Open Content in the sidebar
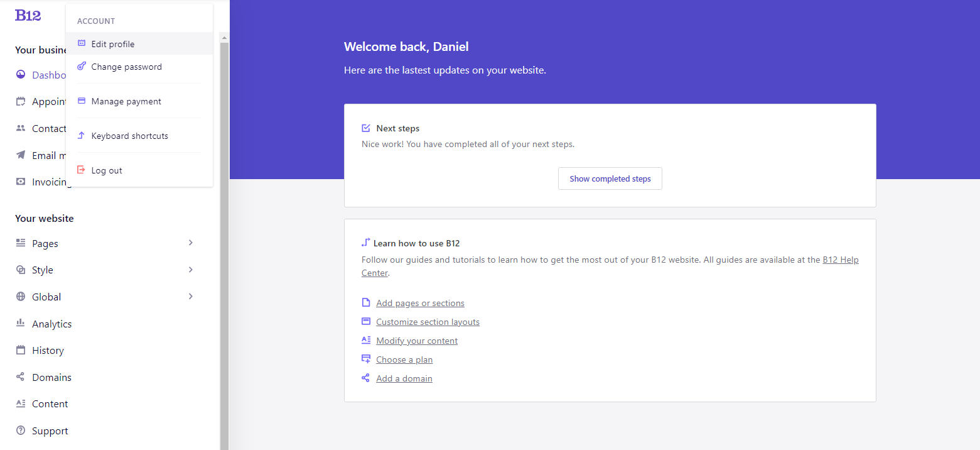The height and width of the screenshot is (450, 980). [x=50, y=403]
